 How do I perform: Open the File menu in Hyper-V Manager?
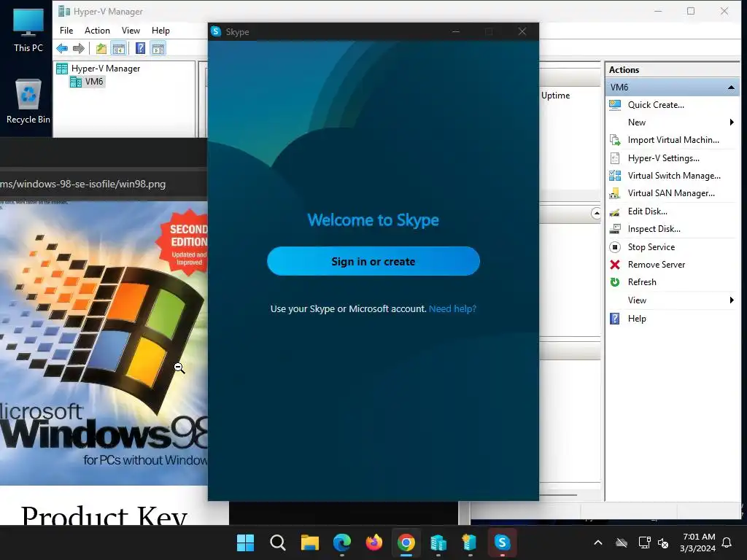(66, 31)
